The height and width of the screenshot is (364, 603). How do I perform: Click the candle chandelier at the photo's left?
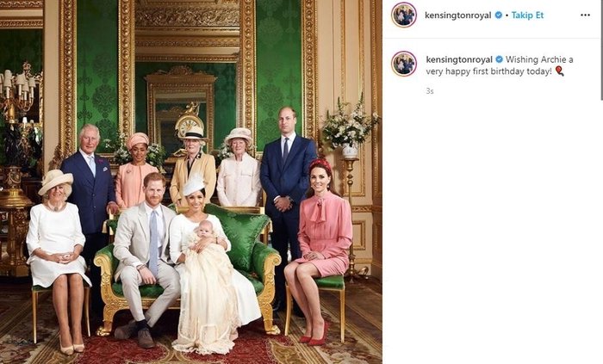[x=19, y=92]
